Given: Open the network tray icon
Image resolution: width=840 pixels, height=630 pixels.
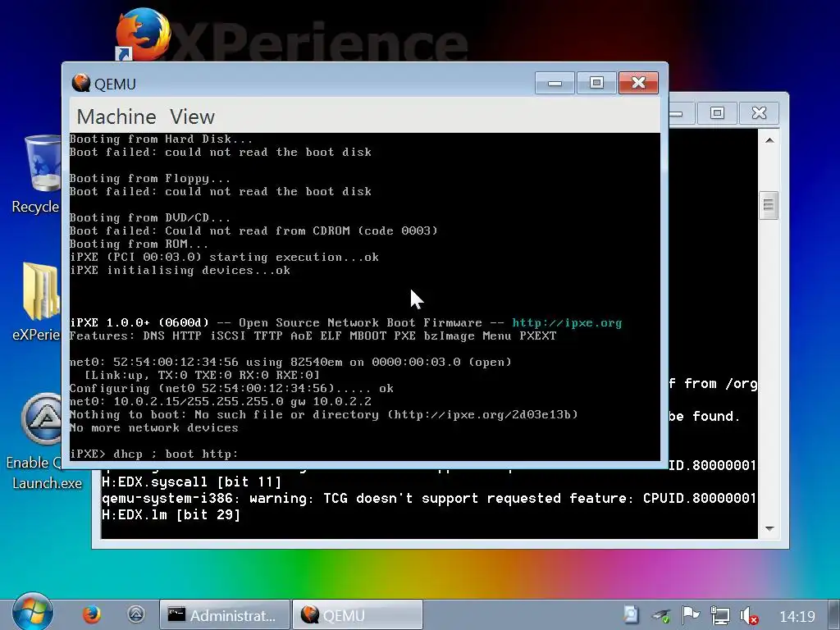Looking at the screenshot, I should pos(719,615).
